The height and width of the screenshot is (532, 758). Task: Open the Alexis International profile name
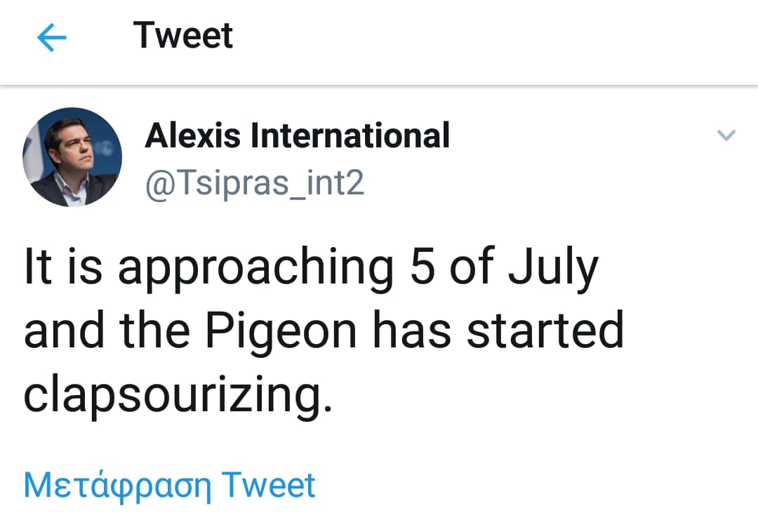[297, 135]
